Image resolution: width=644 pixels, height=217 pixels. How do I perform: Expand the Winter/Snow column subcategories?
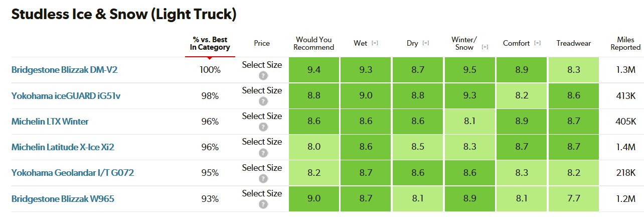tap(485, 47)
